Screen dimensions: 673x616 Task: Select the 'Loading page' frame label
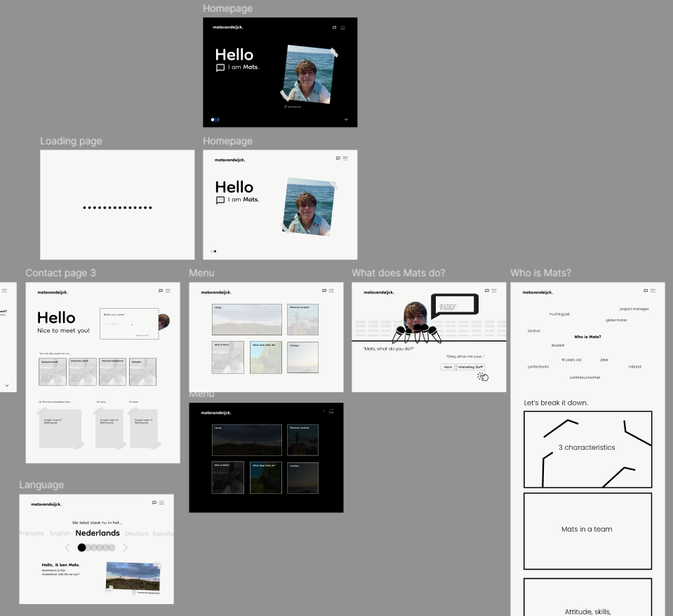pos(71,141)
